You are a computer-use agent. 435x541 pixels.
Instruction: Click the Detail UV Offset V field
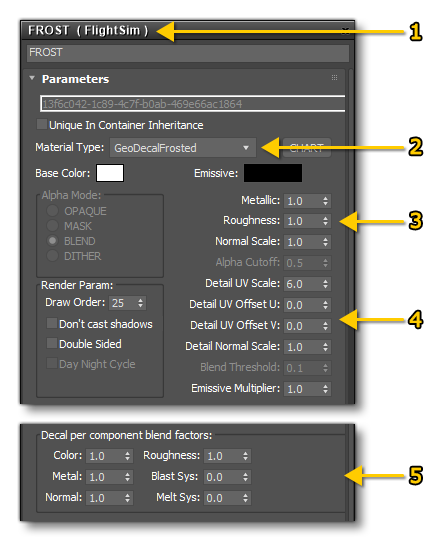pyautogui.click(x=302, y=326)
